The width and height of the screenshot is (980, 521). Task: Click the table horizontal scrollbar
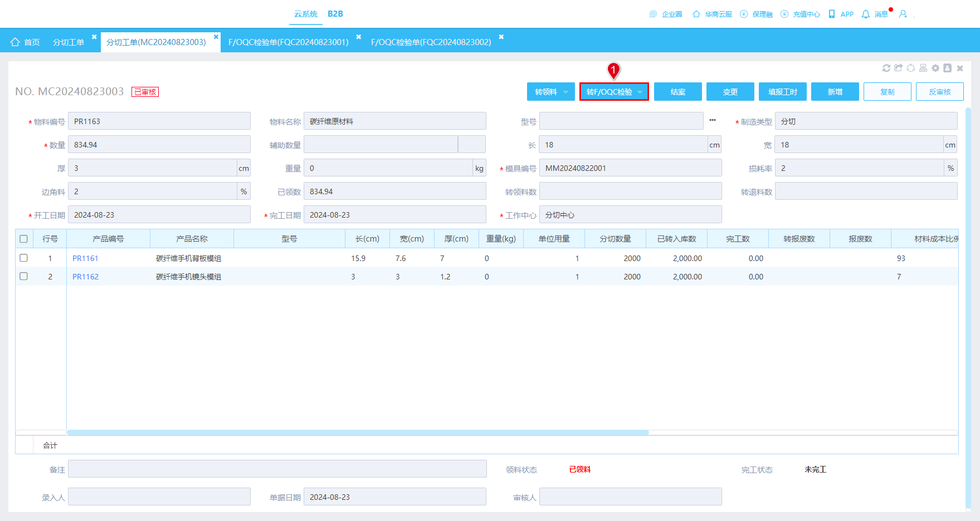pos(358,432)
